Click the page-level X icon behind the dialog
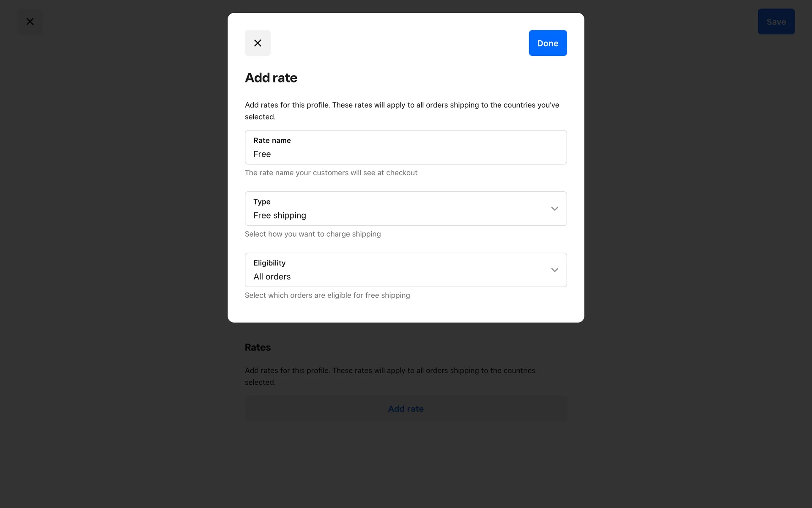 pyautogui.click(x=30, y=22)
